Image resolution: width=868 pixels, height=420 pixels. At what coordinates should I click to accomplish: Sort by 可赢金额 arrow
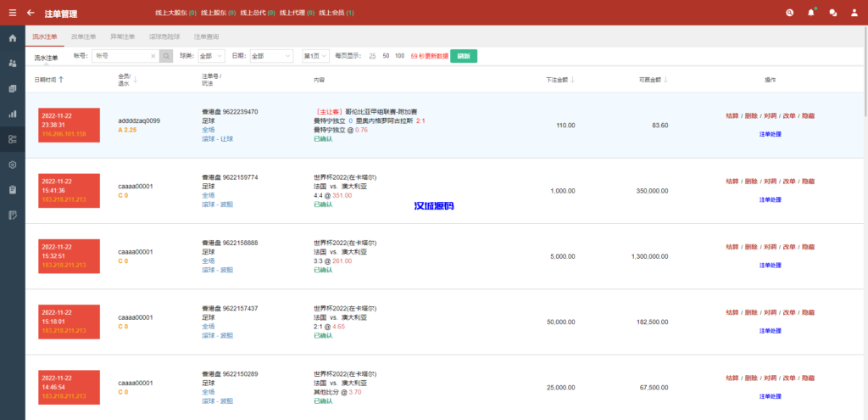(665, 80)
